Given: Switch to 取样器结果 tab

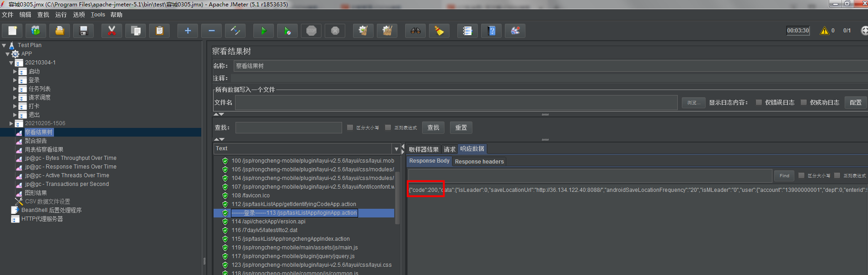Looking at the screenshot, I should (x=423, y=149).
